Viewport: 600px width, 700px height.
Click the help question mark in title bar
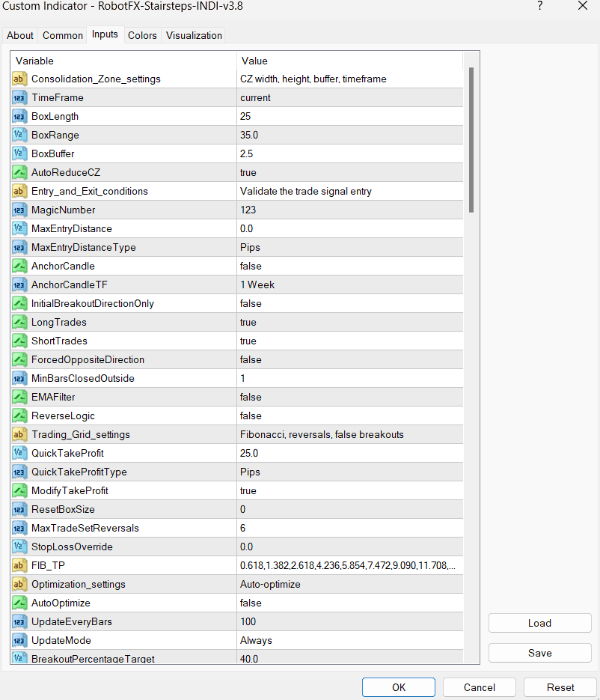tap(540, 6)
